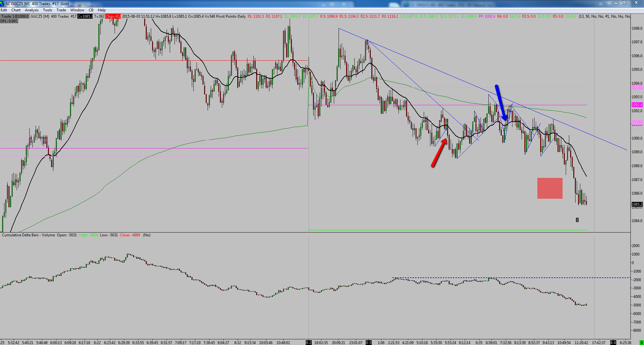
Task: Click the green 'High: -4858' delta value
Action: tap(88, 235)
